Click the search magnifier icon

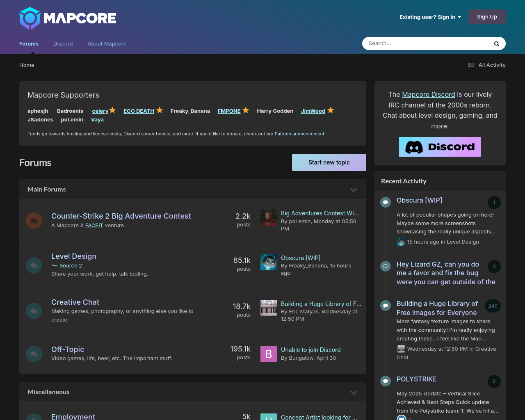point(496,43)
